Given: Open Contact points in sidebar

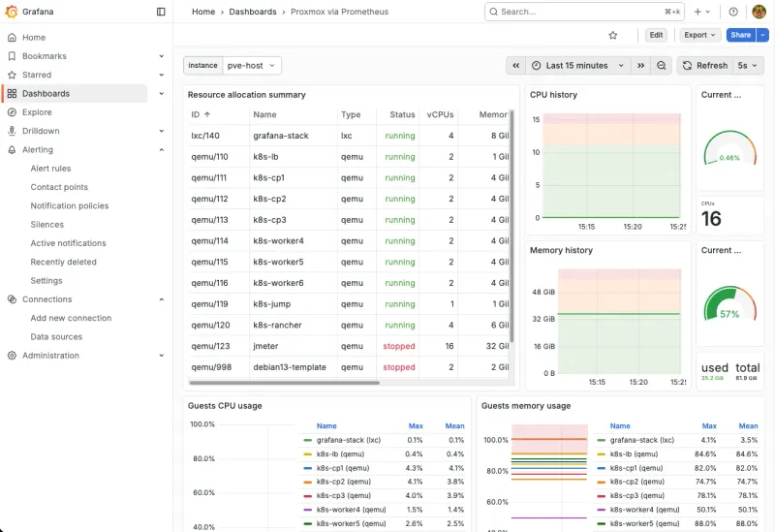Looking at the screenshot, I should (59, 187).
